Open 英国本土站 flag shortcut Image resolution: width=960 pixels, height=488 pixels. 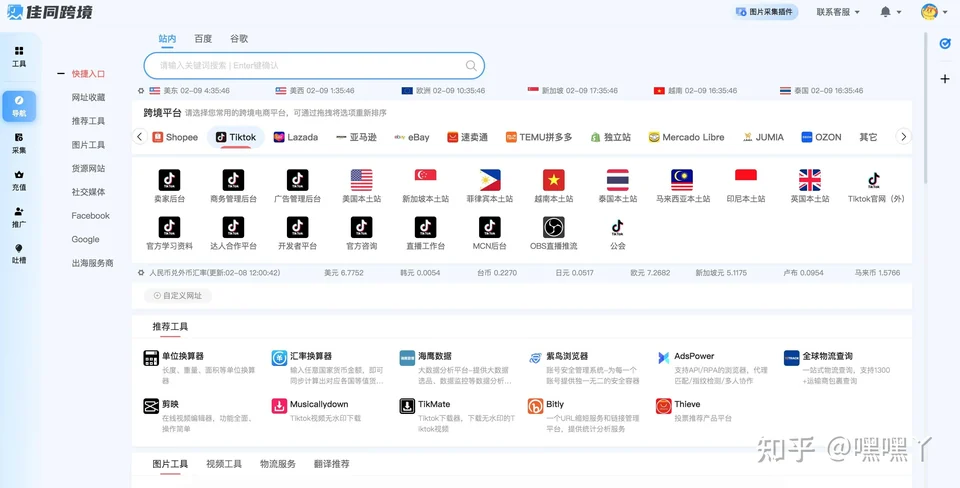pyautogui.click(x=810, y=180)
